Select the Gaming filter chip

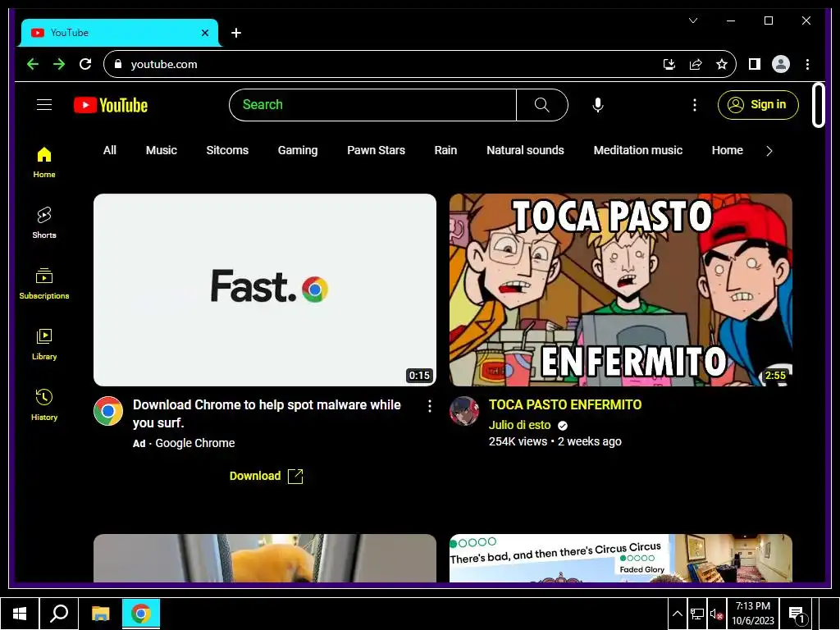(297, 151)
